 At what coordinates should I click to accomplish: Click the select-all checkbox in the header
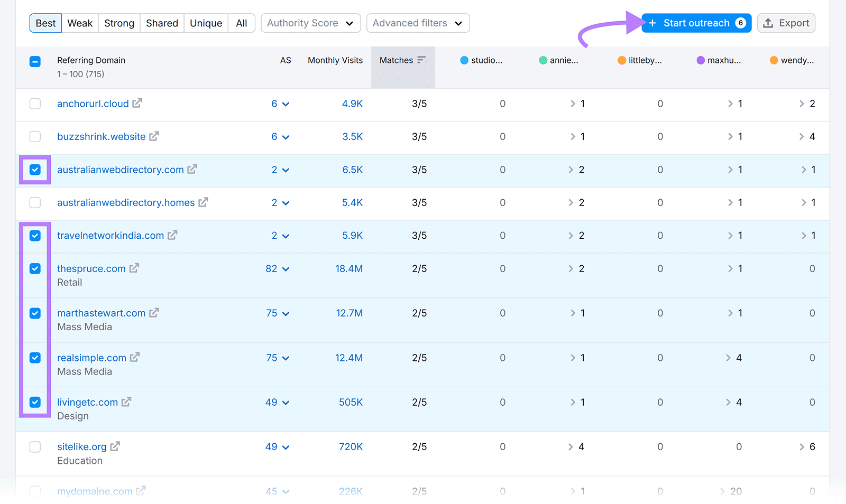[x=35, y=61]
